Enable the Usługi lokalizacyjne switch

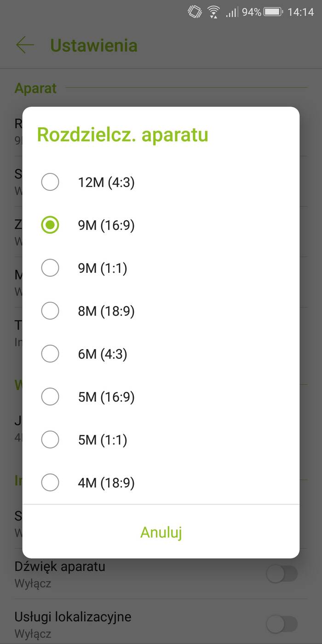point(282,624)
